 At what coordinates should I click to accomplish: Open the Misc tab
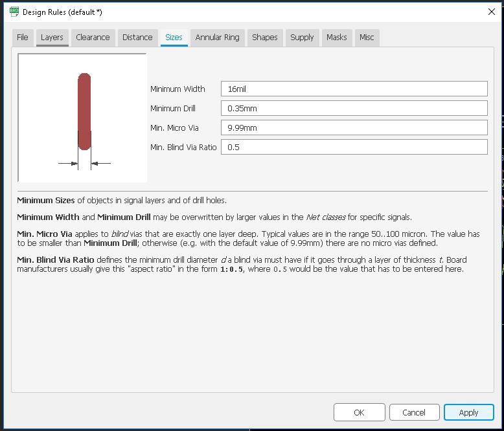(367, 38)
